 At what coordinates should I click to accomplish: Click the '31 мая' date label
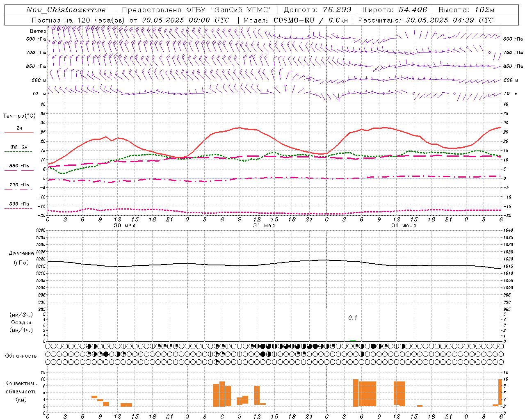[x=264, y=226]
